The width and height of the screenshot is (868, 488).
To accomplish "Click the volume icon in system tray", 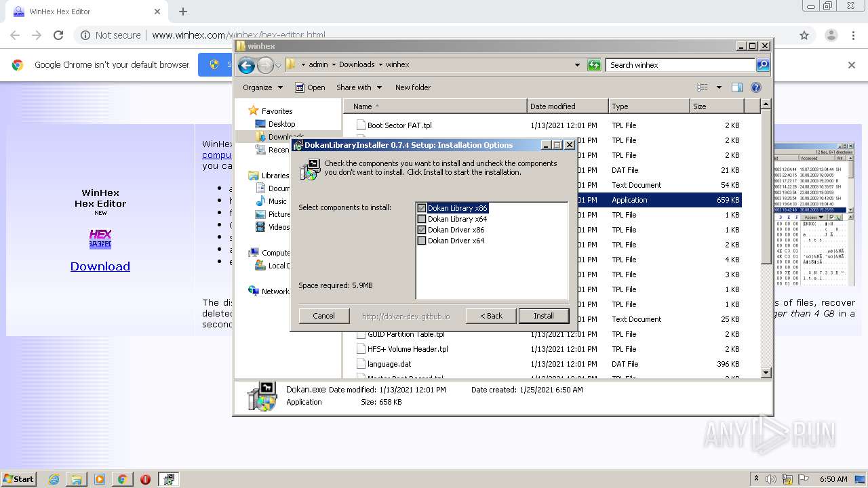I will point(772,479).
